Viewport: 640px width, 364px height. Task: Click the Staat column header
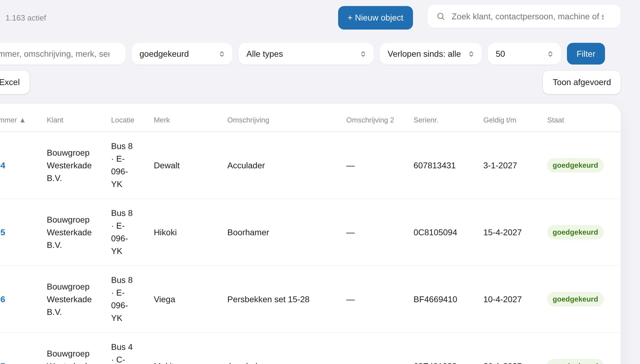click(555, 120)
